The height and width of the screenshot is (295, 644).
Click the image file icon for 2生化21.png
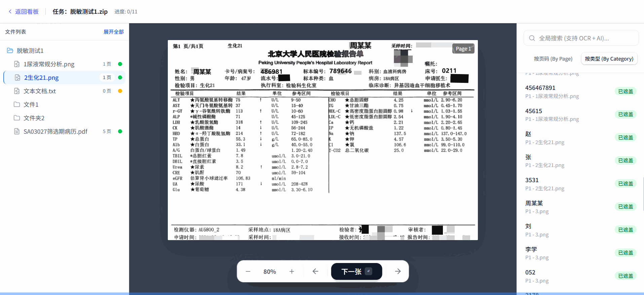click(x=17, y=77)
